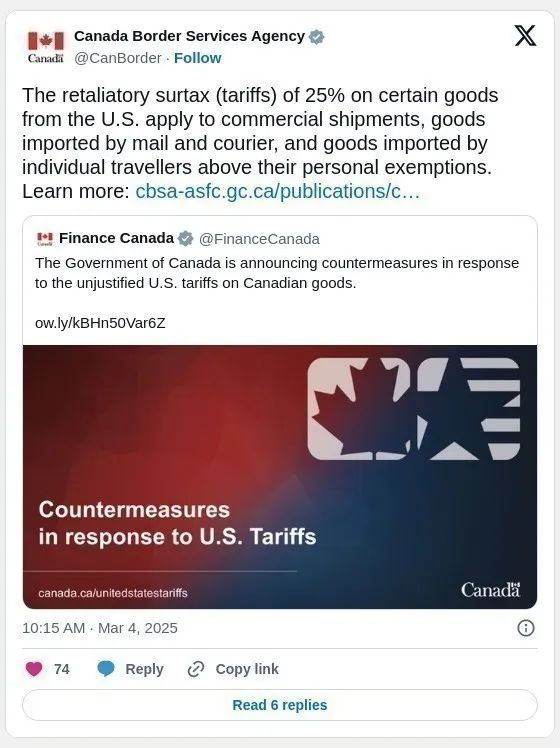Open the cbsa-asfc.gc.ca publications link

point(278,191)
